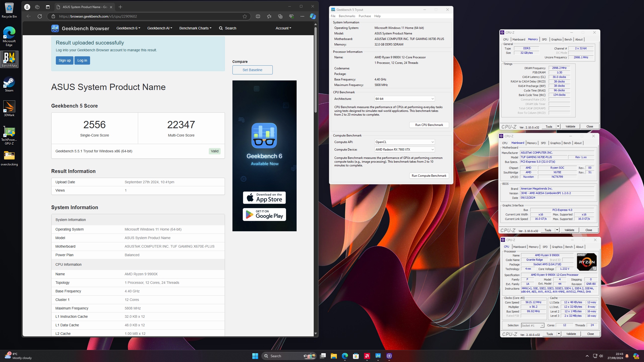Switch to SPD tab in Memory CPU-Z window

[x=544, y=39]
